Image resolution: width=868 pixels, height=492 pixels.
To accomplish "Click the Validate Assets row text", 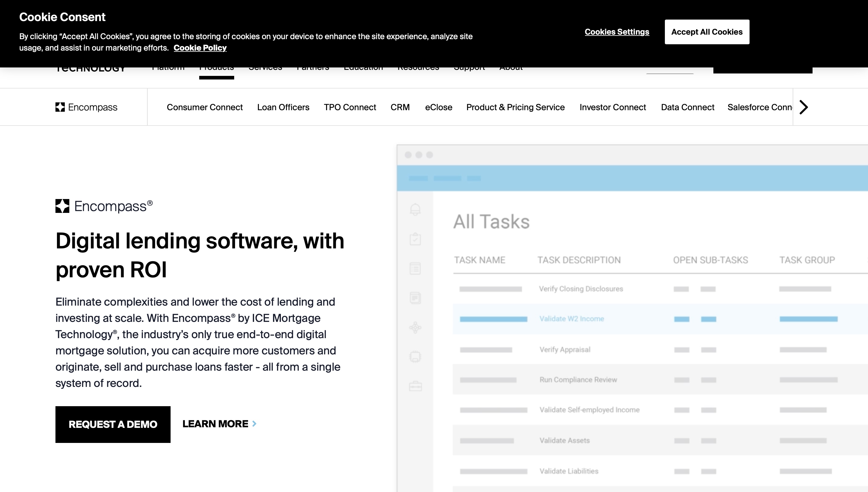I will (x=565, y=441).
